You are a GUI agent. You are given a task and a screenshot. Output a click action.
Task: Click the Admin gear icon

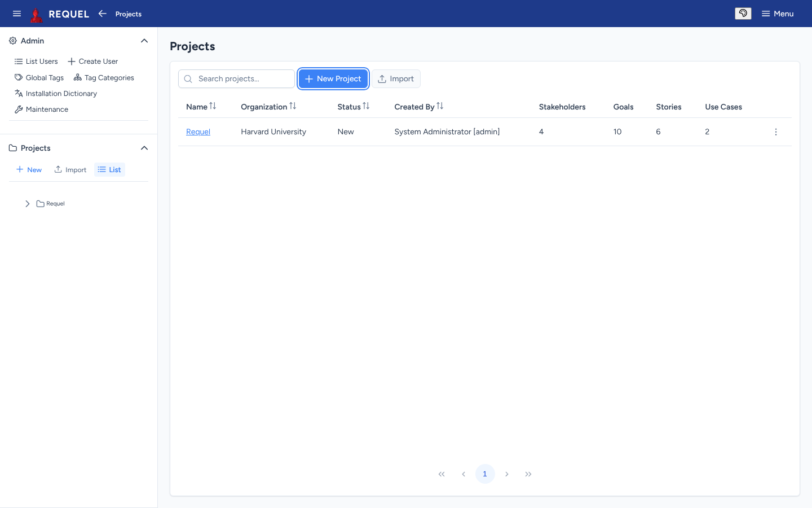click(13, 41)
